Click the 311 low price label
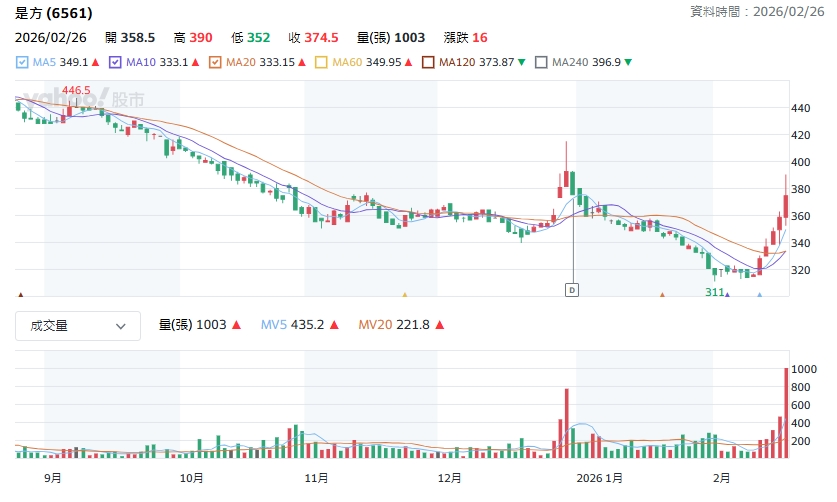 click(714, 291)
